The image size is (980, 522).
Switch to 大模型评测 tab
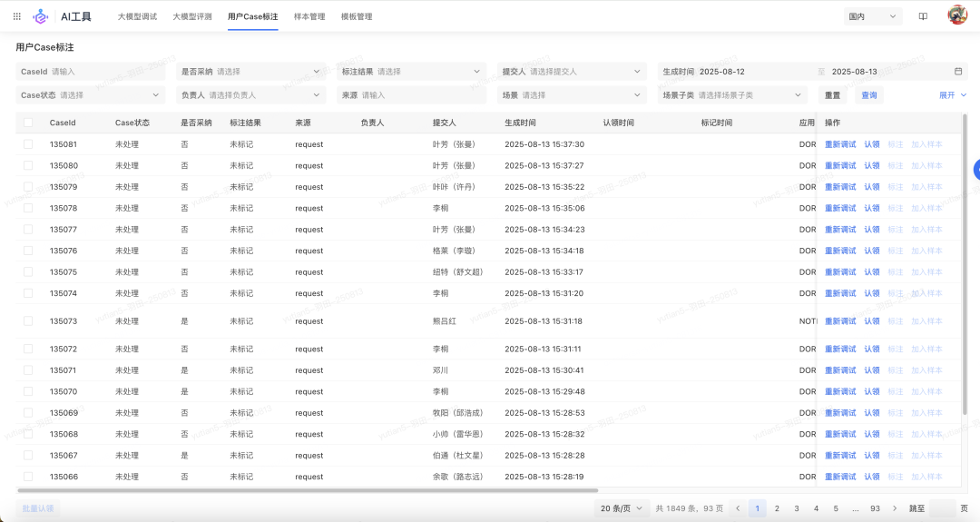[192, 16]
